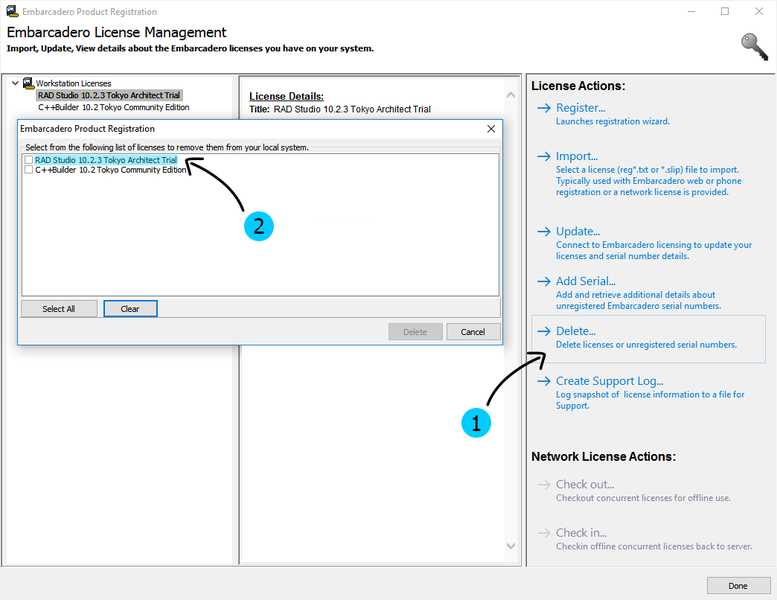Select RAD Studio 10.2.3 Tokyo in tree
The height and width of the screenshot is (600, 777).
(109, 95)
